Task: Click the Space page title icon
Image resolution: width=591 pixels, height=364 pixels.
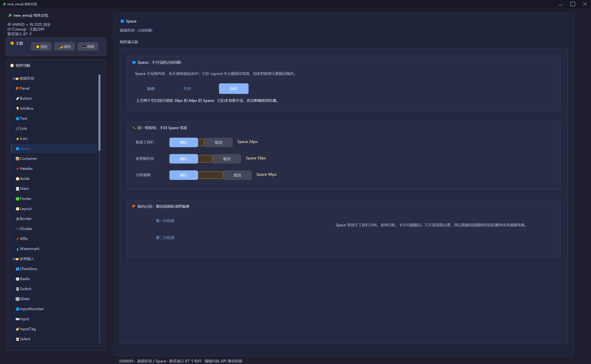Action: pyautogui.click(x=122, y=21)
